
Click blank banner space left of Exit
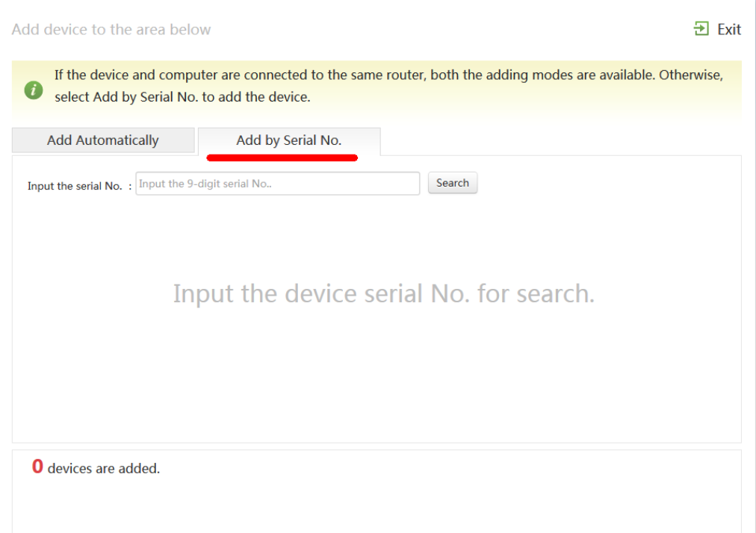click(x=448, y=30)
